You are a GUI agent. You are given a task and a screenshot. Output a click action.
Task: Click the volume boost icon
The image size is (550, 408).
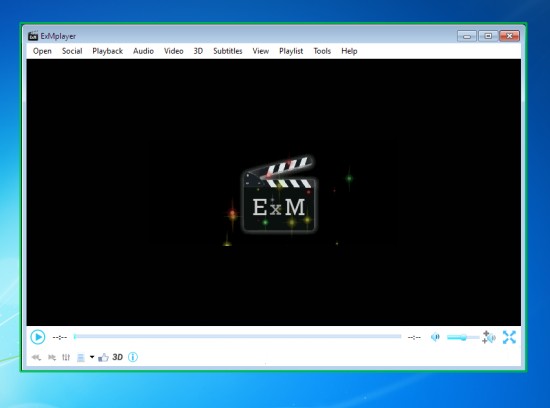[489, 337]
